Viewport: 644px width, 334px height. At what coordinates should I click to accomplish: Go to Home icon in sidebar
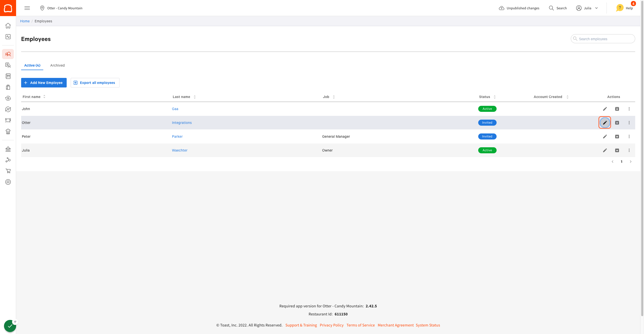pos(8,26)
